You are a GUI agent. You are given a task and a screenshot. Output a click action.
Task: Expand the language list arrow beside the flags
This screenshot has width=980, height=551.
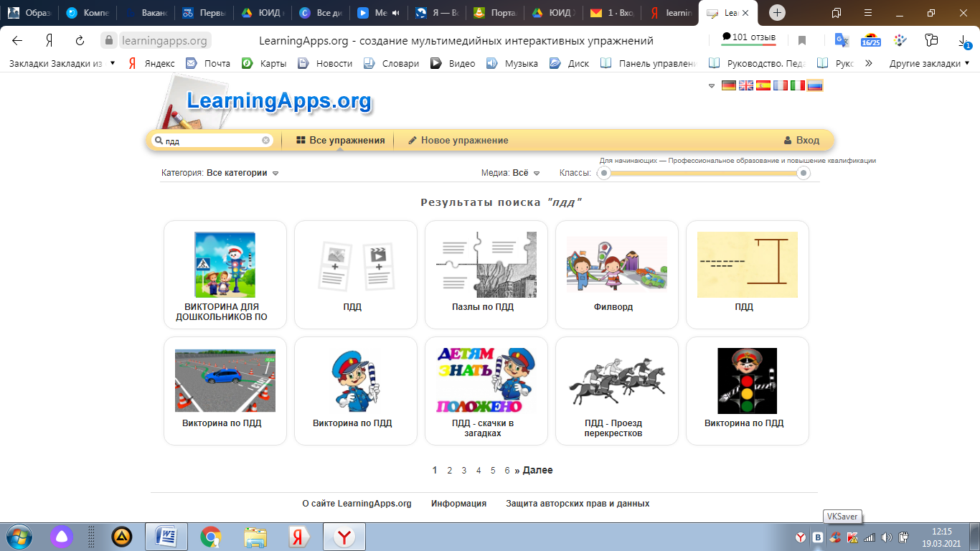coord(712,85)
